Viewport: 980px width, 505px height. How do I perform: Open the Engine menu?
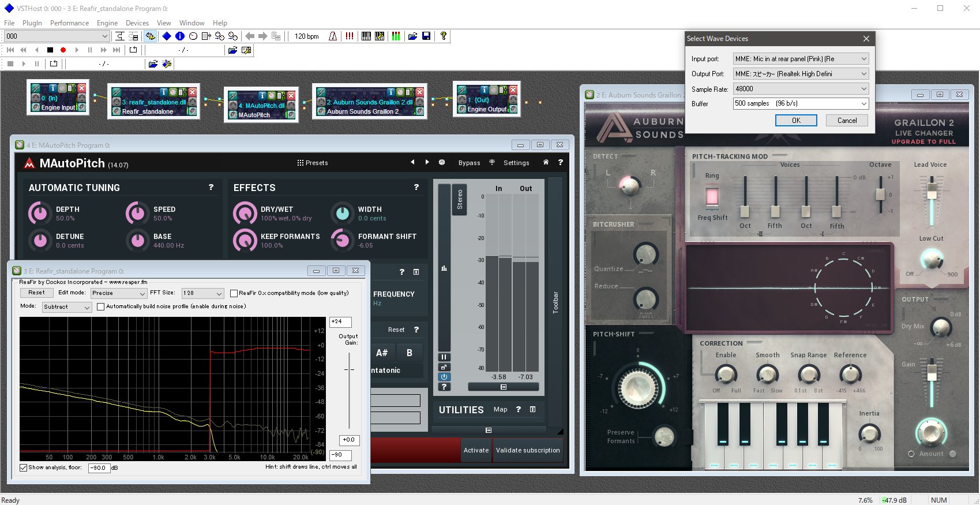tap(107, 23)
